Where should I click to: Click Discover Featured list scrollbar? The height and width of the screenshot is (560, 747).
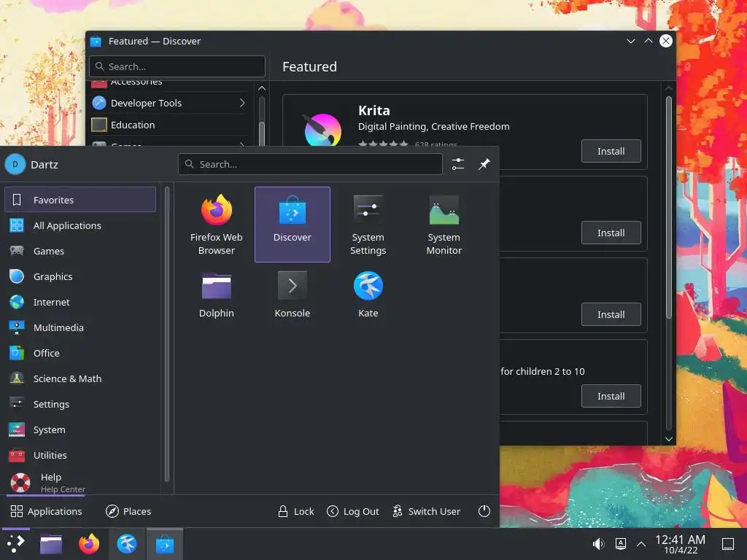tap(668, 207)
